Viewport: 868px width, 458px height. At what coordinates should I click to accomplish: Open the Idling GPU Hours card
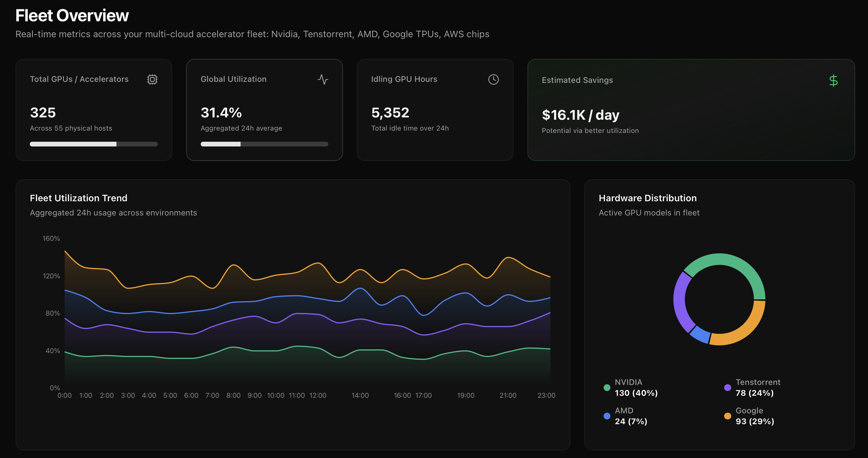click(435, 110)
